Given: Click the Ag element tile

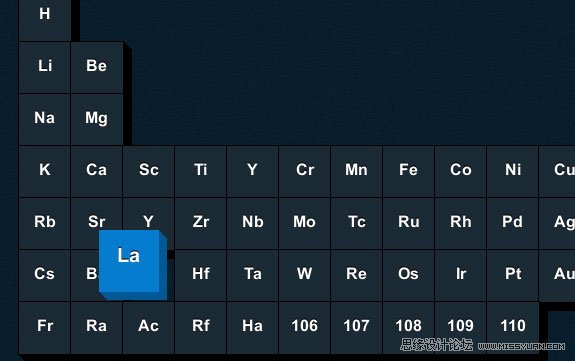Looking at the screenshot, I should 557,223.
